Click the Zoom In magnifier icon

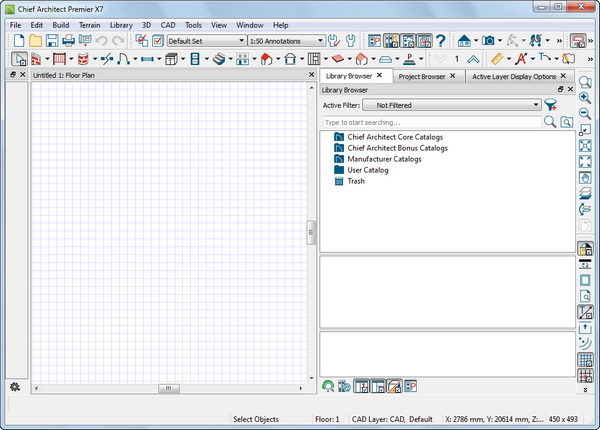(x=585, y=98)
